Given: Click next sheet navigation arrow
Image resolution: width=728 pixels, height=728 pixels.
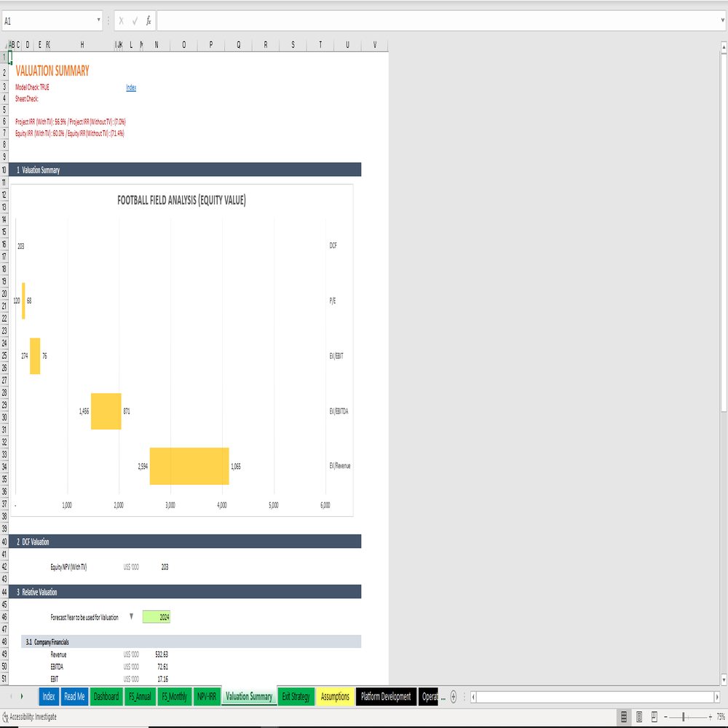Looking at the screenshot, I should click(22, 697).
